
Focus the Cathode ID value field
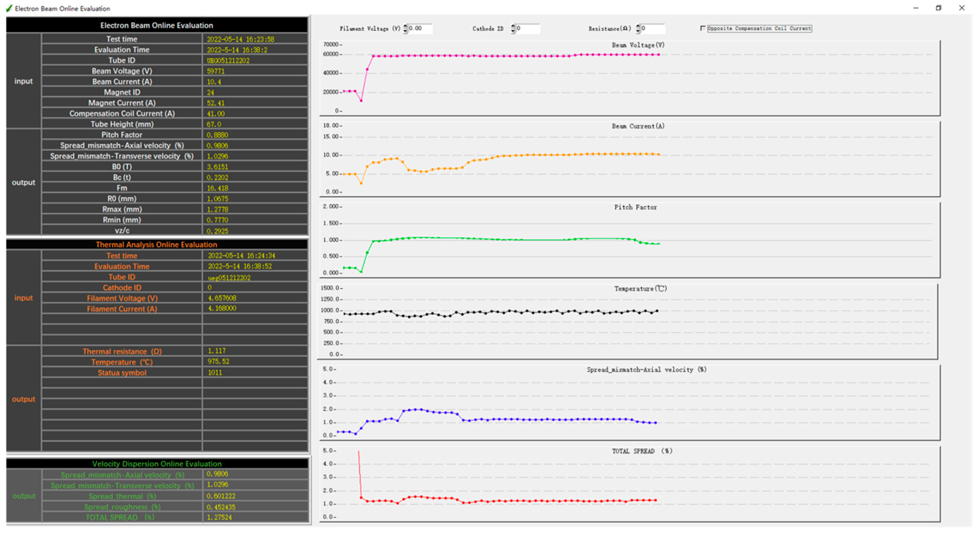[528, 29]
